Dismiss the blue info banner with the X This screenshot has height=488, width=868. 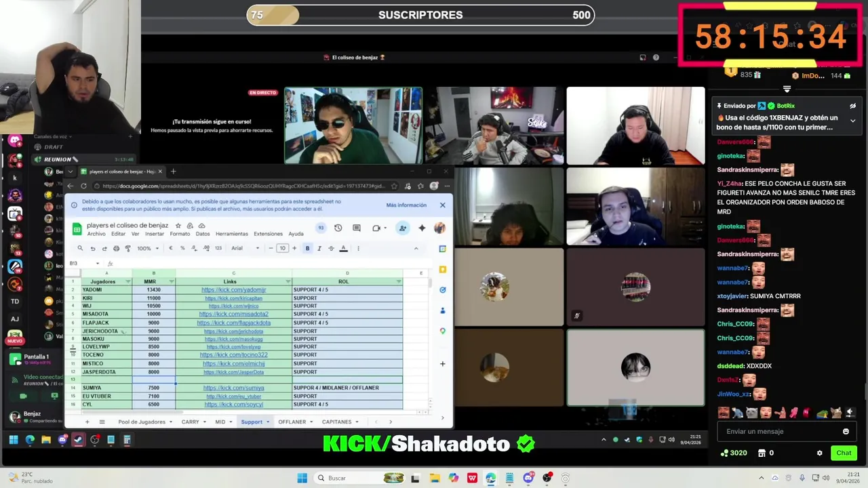[x=442, y=205]
